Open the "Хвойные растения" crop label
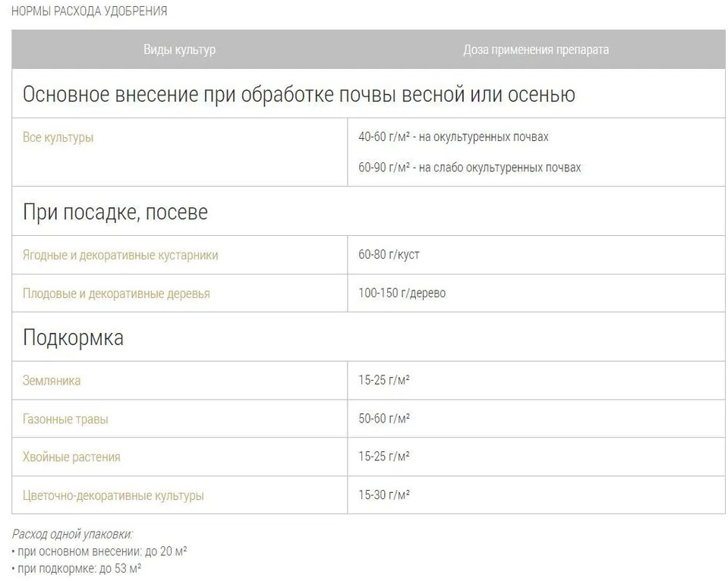This screenshot has width=728, height=581. click(71, 457)
